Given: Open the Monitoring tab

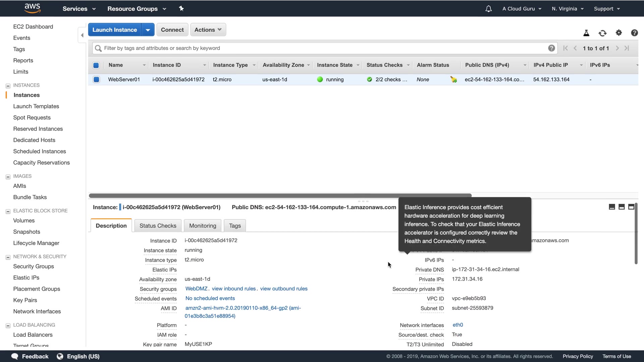Looking at the screenshot, I should (x=203, y=226).
